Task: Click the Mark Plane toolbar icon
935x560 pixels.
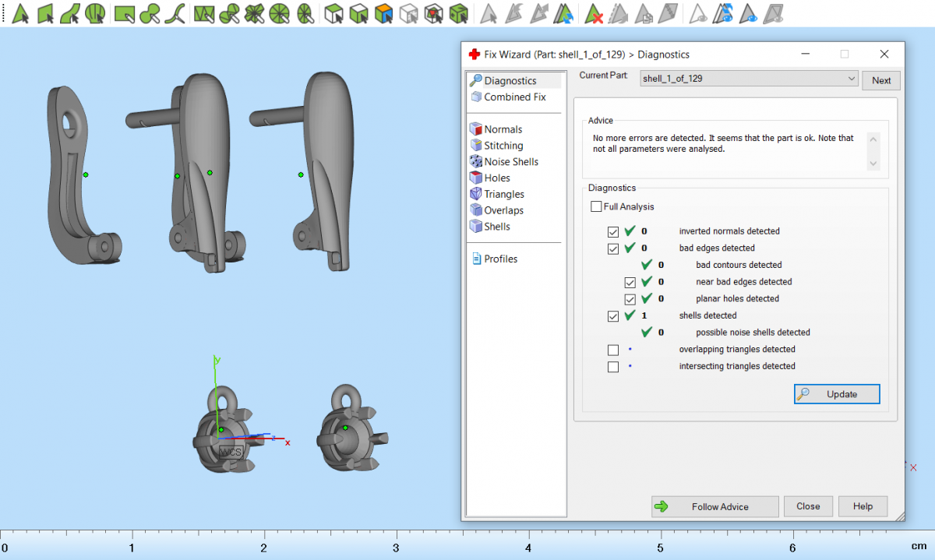Action: tap(46, 13)
